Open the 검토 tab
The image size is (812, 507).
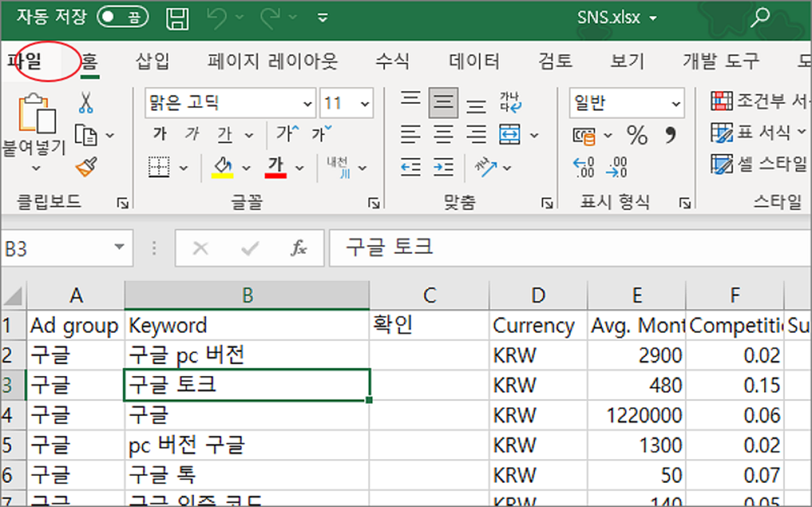coord(555,61)
